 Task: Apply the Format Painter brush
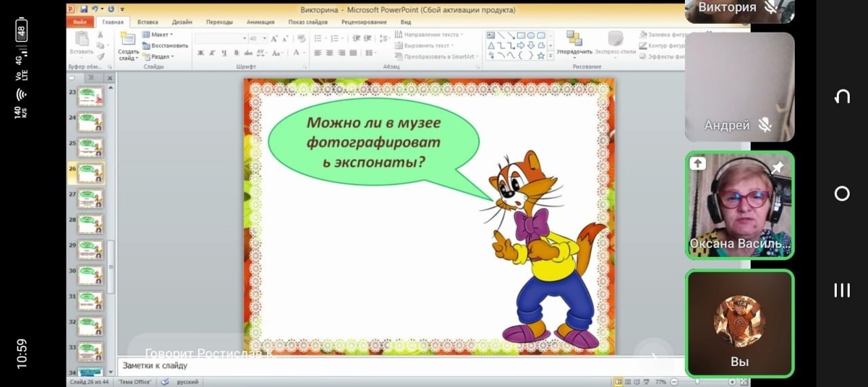click(101, 56)
